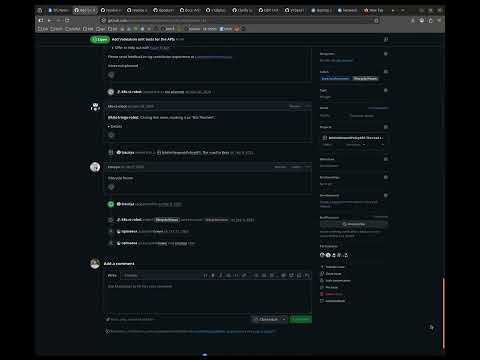The width and height of the screenshot is (480, 360).
Task: Open the second comment's options menu
Action: click(308, 167)
